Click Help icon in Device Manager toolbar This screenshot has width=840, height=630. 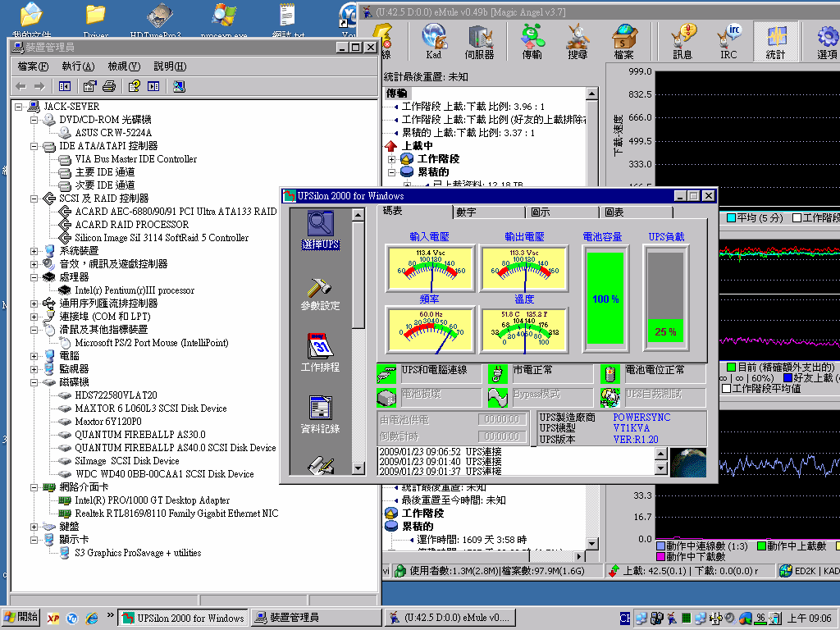pyautogui.click(x=134, y=86)
